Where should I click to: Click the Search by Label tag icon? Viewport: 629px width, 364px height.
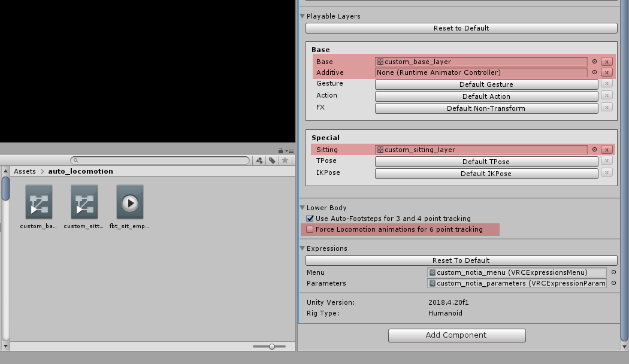[272, 160]
